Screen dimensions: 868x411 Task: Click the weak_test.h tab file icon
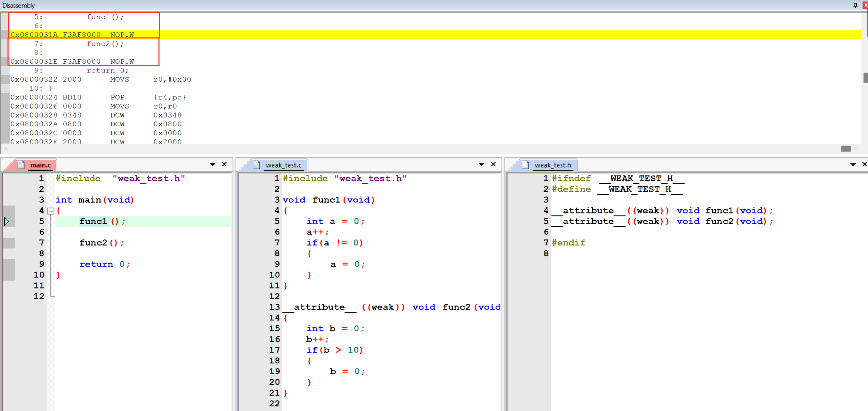526,165
